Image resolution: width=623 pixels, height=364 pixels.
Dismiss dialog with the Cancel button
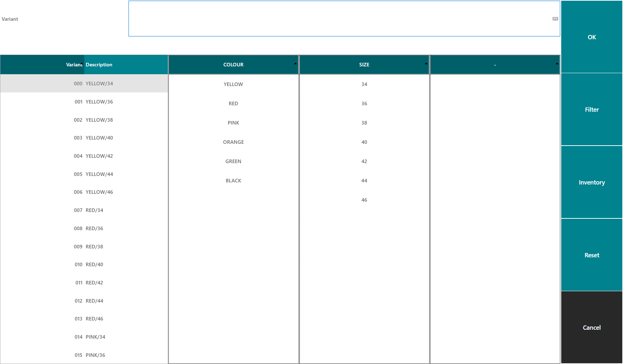[x=592, y=328]
